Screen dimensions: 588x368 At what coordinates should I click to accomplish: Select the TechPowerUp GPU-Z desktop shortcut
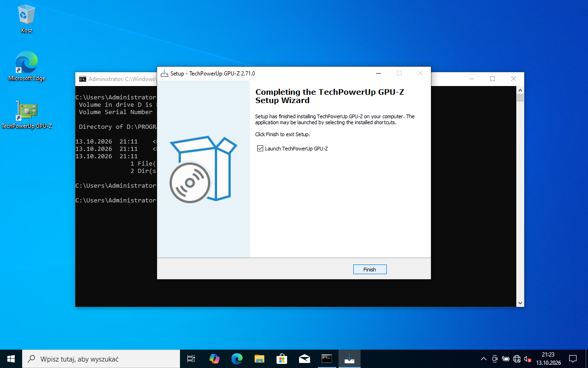27,115
